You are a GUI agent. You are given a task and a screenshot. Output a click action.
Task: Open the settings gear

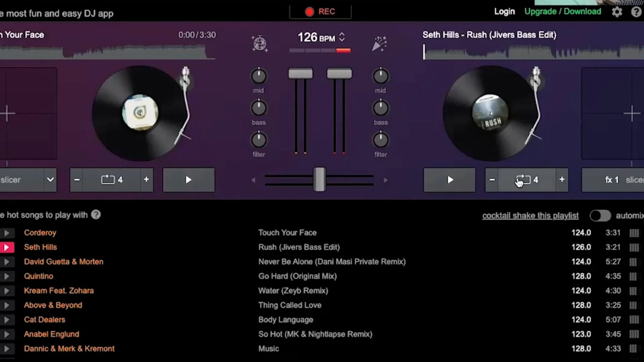pos(617,12)
